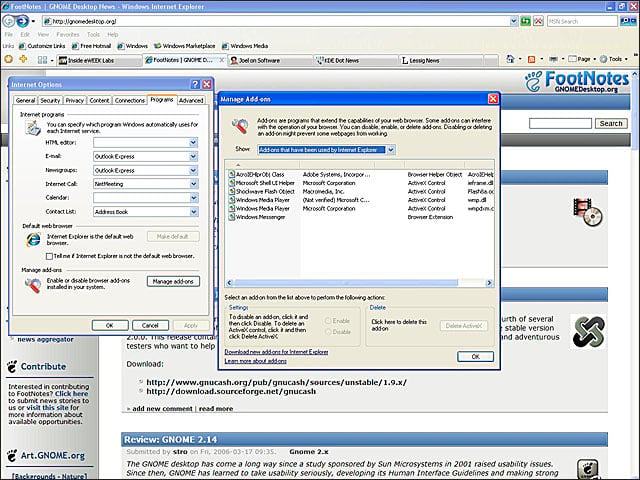Open the Favorites menu
Viewport: 640px width, 480px height.
coord(67,34)
